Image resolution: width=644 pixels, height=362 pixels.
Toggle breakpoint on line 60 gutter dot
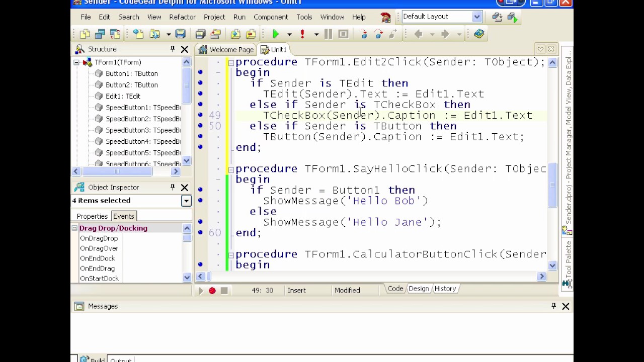[200, 232]
